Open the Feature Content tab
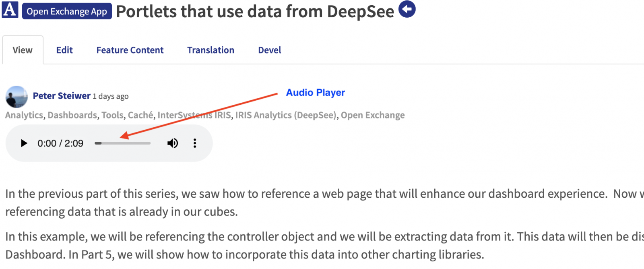 130,50
